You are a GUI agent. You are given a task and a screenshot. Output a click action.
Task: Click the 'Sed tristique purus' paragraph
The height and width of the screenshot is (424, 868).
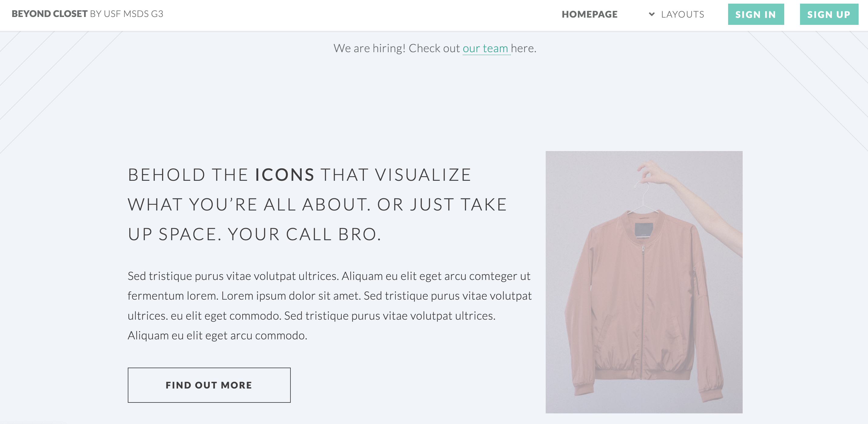(330, 306)
